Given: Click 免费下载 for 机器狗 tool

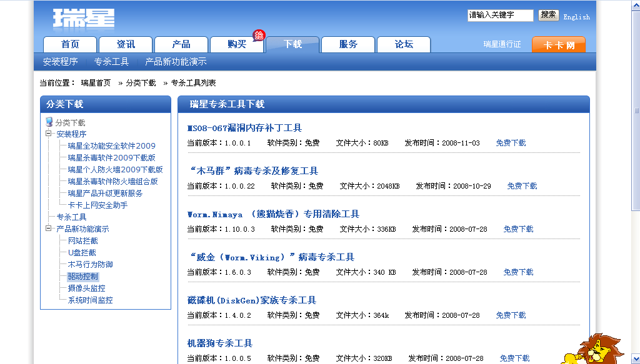Looking at the screenshot, I should coord(514,358).
